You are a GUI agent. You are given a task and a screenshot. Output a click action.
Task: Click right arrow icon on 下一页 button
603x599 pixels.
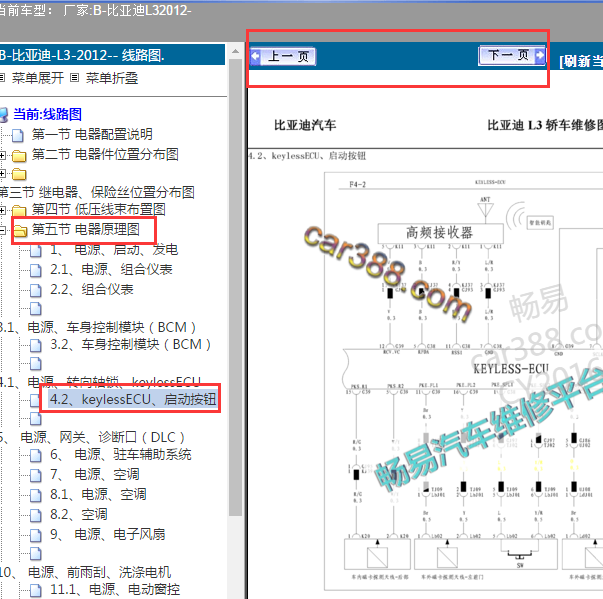pos(540,55)
